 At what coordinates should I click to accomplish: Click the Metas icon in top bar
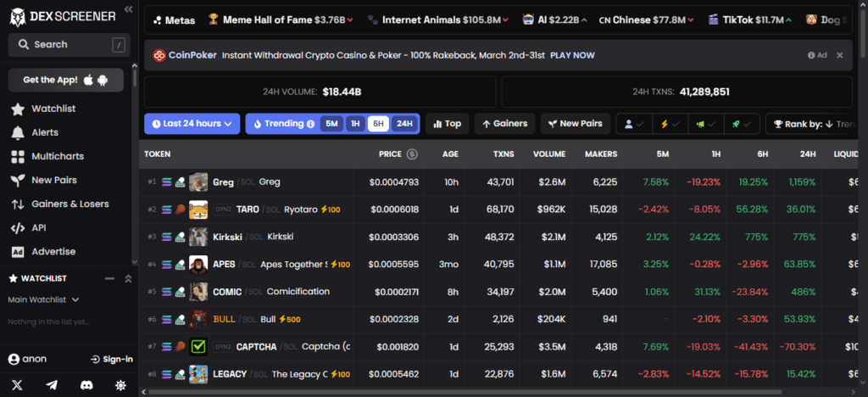[157, 20]
